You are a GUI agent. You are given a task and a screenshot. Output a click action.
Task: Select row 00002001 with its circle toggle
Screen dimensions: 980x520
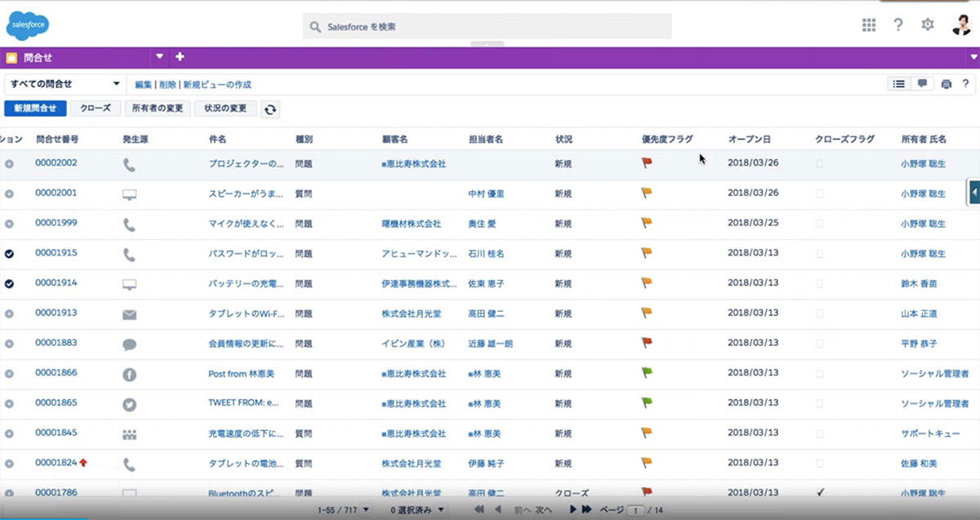(9, 194)
